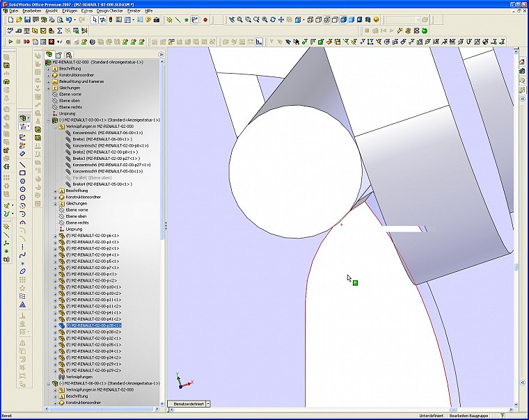Select Breite2 (MZ-RENAULT-02-00-p8<1>) mate

pos(105,152)
